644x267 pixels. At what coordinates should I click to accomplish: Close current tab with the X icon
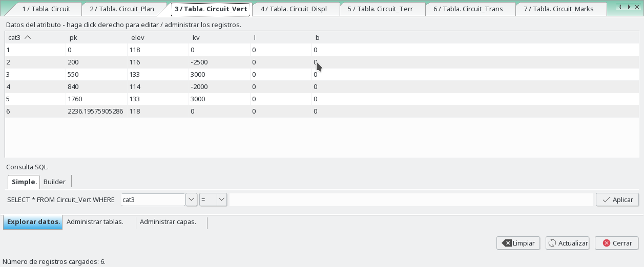pyautogui.click(x=637, y=7)
